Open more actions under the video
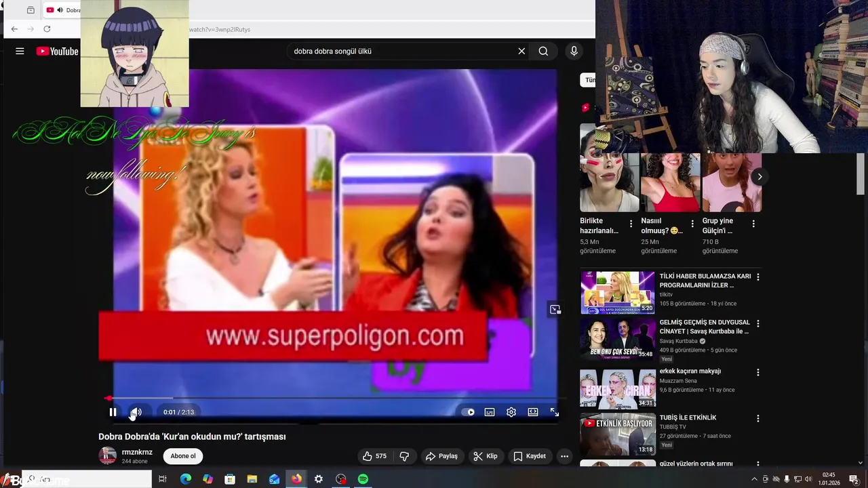Viewport: 868px width, 488px height. coord(564,456)
